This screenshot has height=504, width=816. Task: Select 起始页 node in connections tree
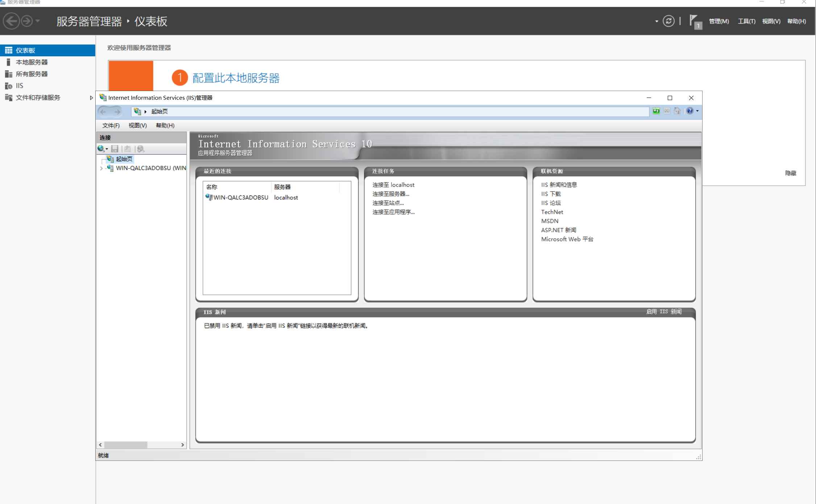pyautogui.click(x=124, y=159)
